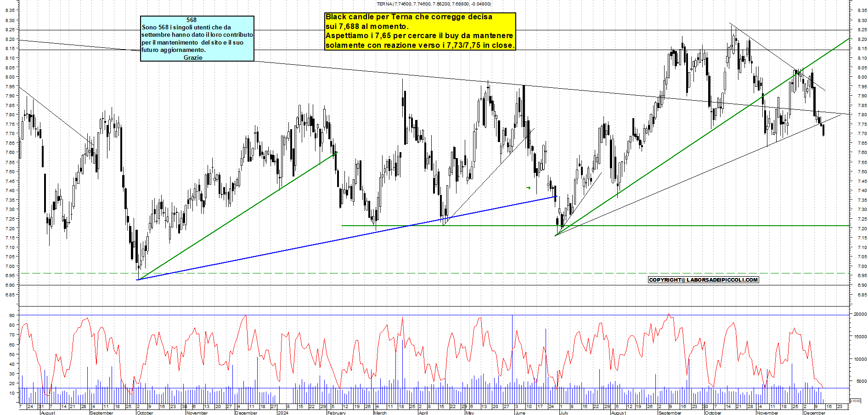868x415 pixels.
Task: Click the '2024' year label on time axis
Action: click(283, 413)
